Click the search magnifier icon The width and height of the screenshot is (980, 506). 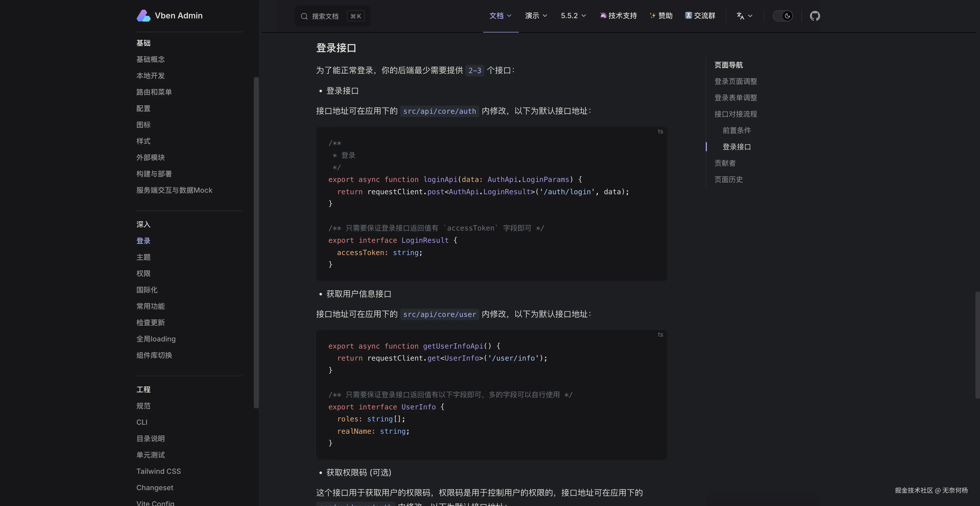[x=304, y=16]
